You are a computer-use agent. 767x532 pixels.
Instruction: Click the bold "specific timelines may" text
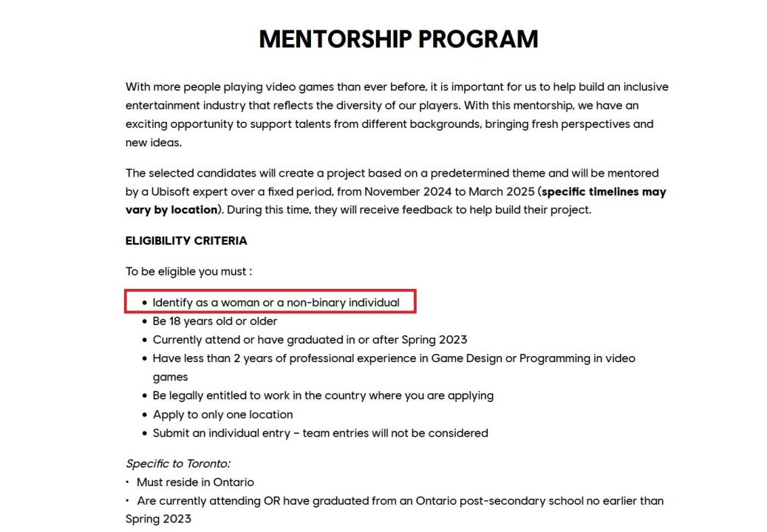[x=603, y=192]
